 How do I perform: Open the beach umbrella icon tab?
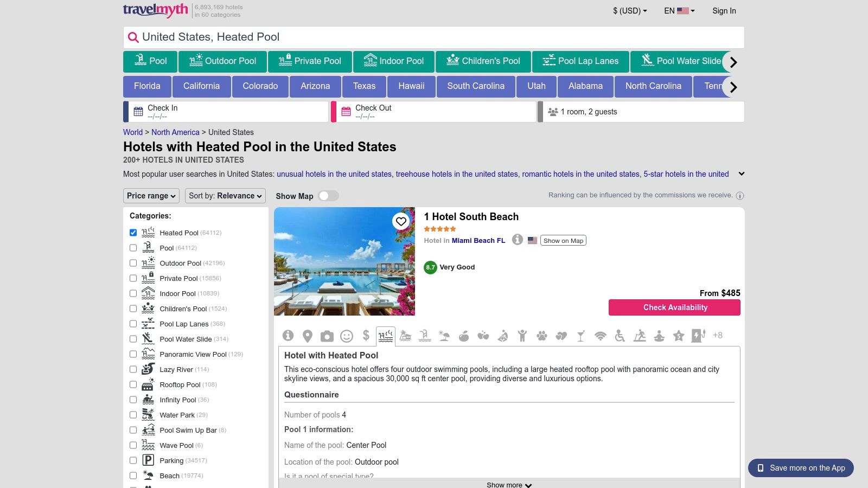pos(444,336)
